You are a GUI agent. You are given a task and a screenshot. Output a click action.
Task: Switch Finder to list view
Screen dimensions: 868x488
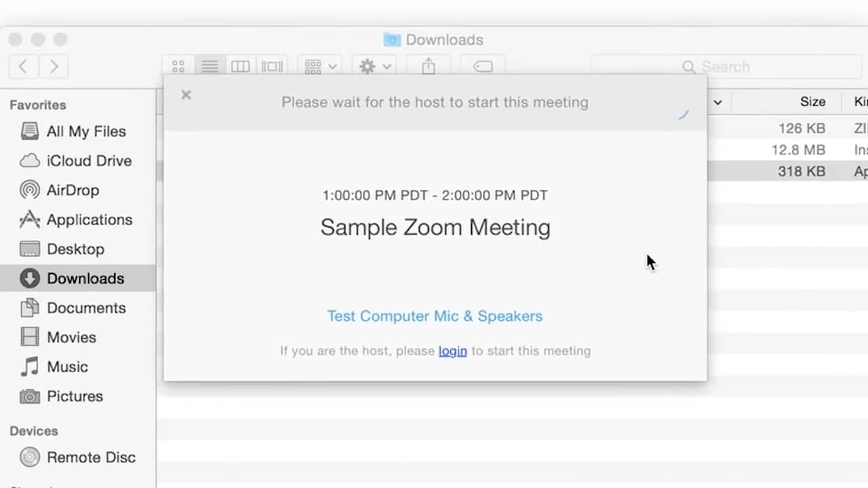click(x=210, y=66)
